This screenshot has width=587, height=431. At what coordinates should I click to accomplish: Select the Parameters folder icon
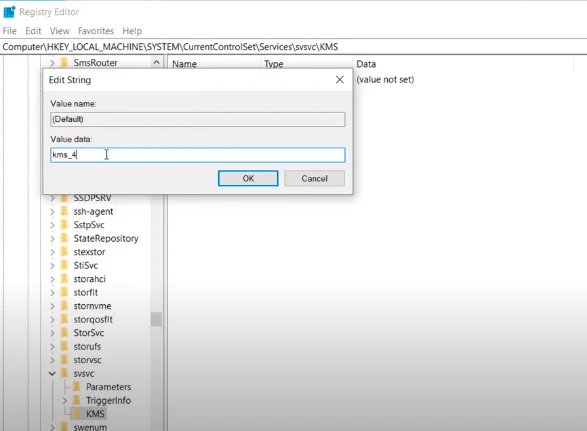coord(77,386)
